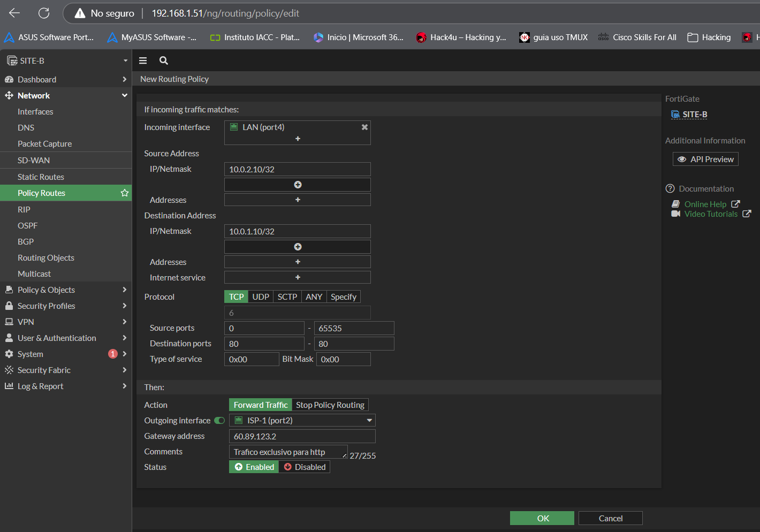
Task: Set Status to Disabled
Action: pos(305,467)
